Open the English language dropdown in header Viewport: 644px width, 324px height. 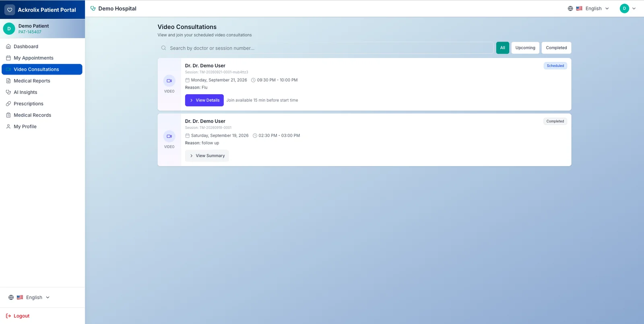(588, 8)
